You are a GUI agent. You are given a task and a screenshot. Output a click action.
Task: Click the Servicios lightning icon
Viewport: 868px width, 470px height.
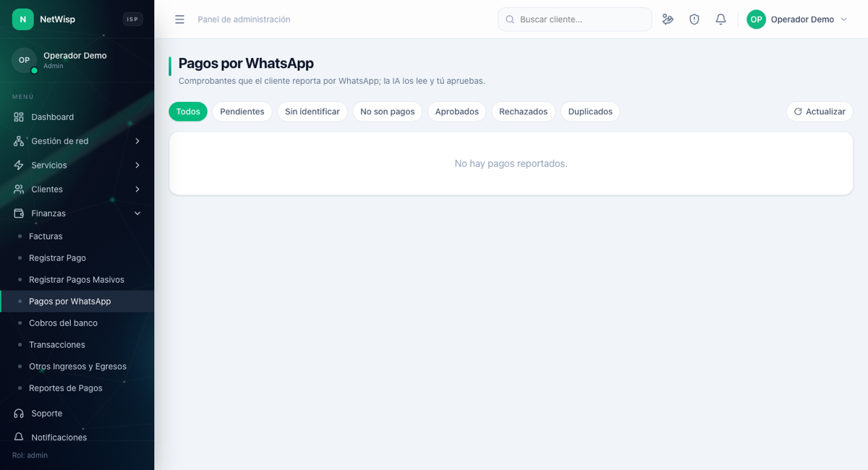[19, 165]
